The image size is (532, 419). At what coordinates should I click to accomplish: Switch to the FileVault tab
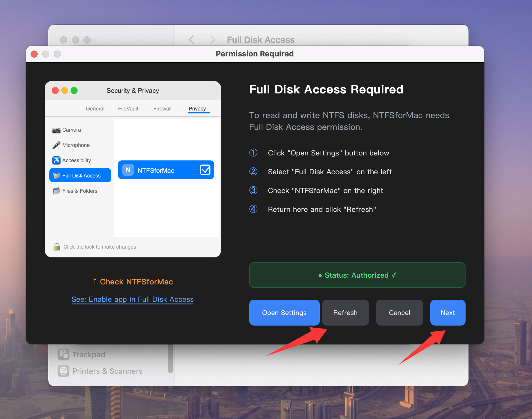click(x=128, y=108)
